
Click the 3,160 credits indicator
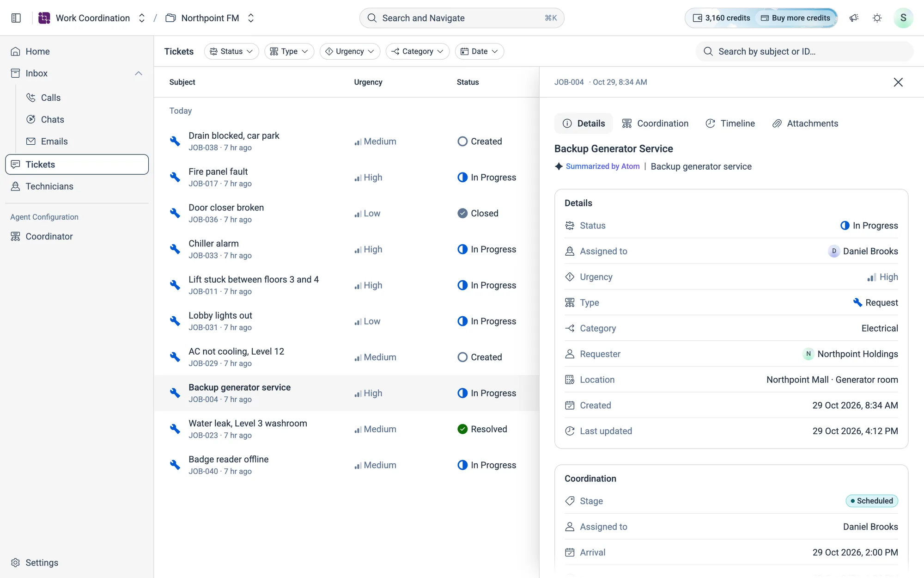722,18
